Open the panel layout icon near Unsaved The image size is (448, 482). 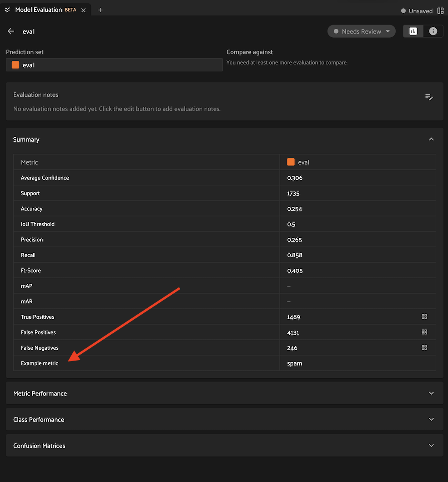[440, 11]
